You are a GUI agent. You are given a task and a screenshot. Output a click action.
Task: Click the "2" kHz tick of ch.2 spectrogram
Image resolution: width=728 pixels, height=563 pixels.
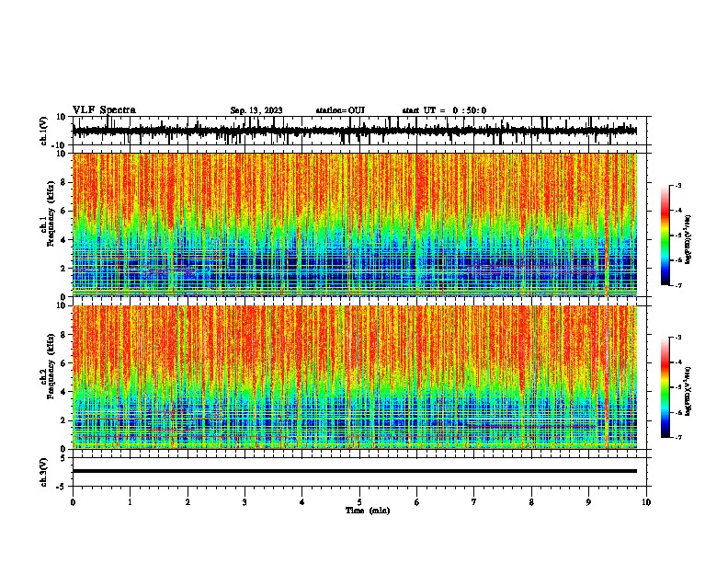click(63, 420)
